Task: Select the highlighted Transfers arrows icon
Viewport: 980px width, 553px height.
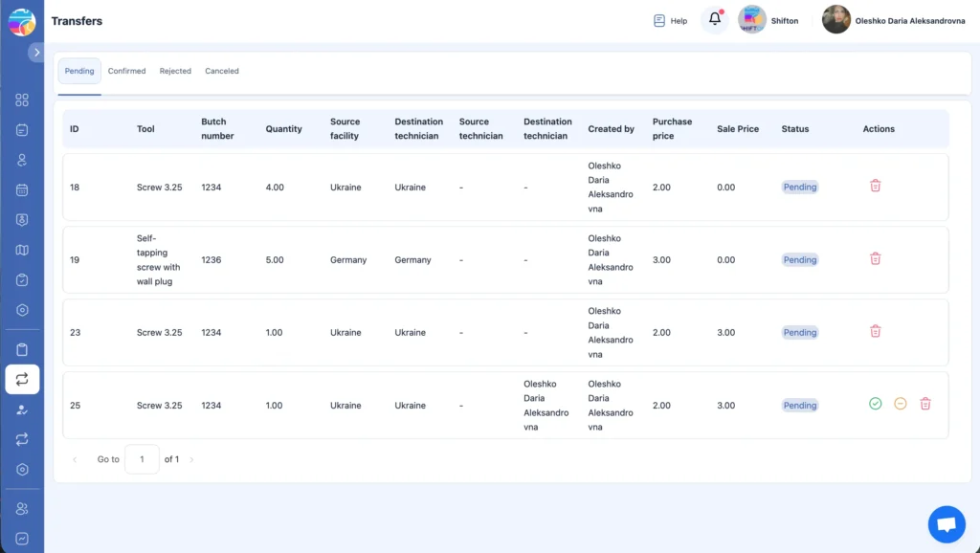Action: coord(22,379)
